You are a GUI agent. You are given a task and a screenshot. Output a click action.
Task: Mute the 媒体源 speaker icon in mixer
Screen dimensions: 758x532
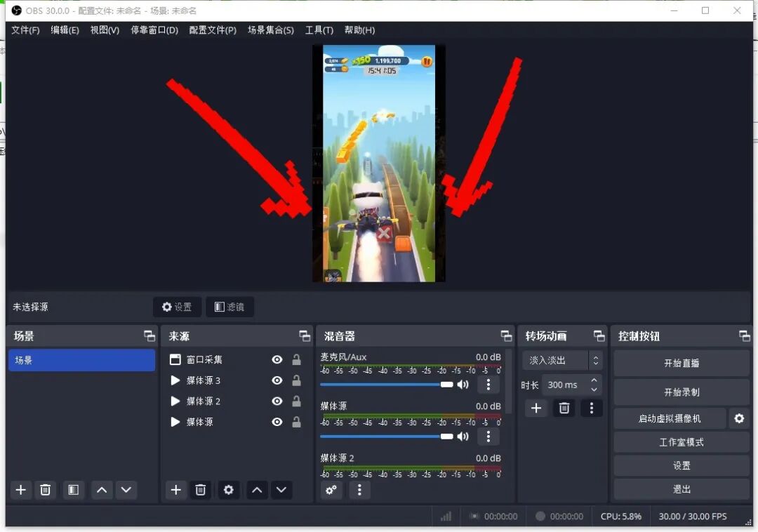[463, 437]
